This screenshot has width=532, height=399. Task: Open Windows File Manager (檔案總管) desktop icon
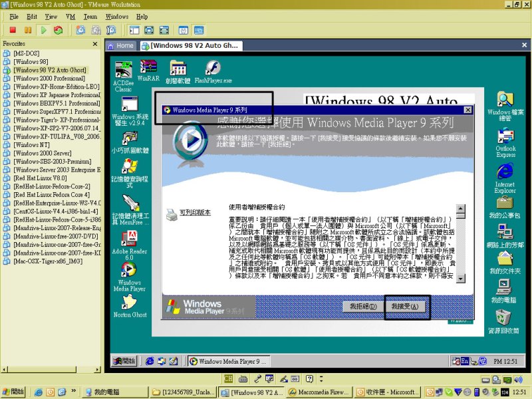(x=505, y=106)
